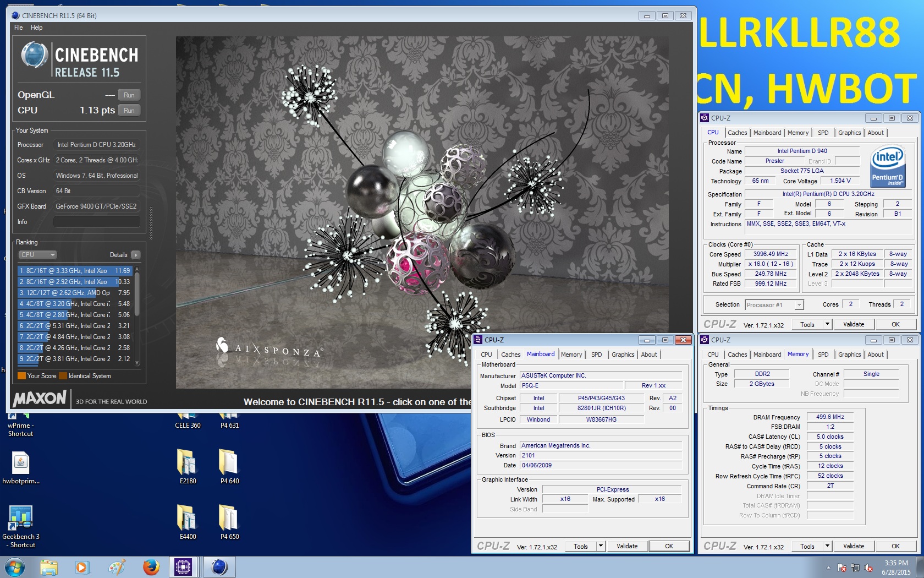Viewport: 924px width, 578px height.
Task: Open the hwbotprime Java file icon
Action: [21, 468]
